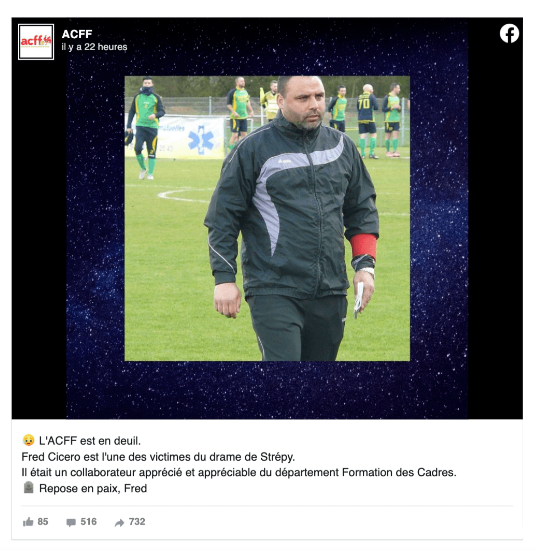Screen dimensions: 537x551
Task: Open the photo of the man in black tracksuit
Action: click(267, 218)
